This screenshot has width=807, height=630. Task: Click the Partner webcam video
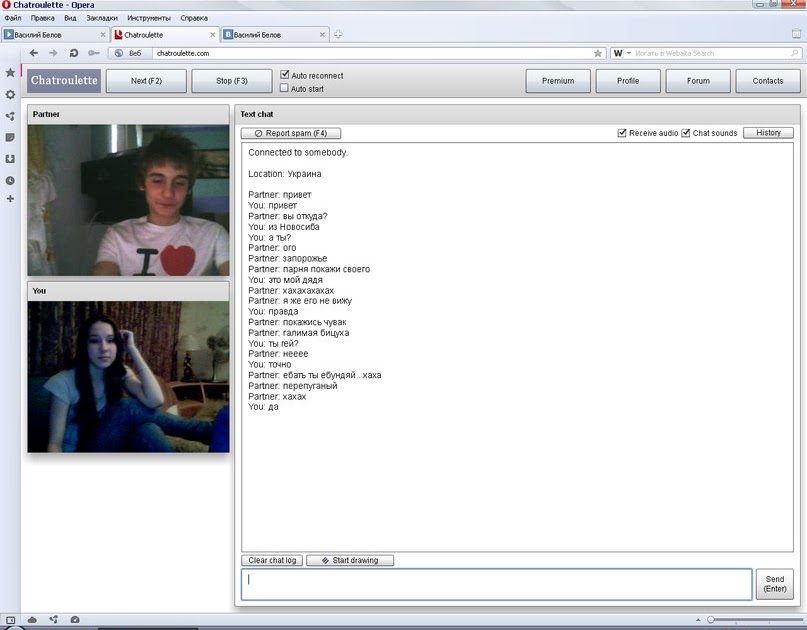click(x=128, y=200)
